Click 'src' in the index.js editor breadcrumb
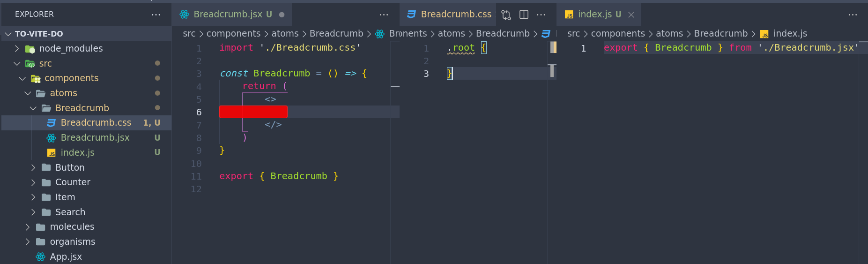The image size is (868, 264). (573, 34)
